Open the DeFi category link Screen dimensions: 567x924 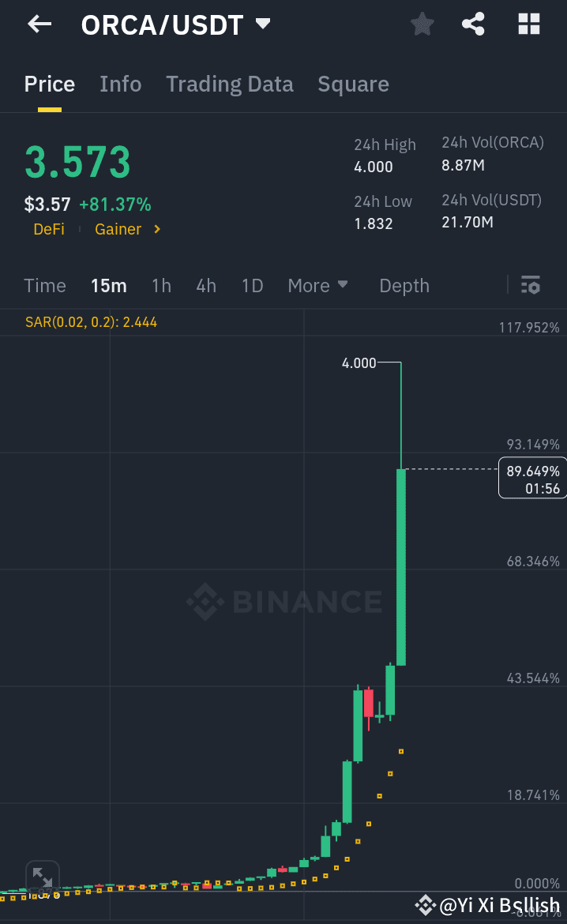48,229
